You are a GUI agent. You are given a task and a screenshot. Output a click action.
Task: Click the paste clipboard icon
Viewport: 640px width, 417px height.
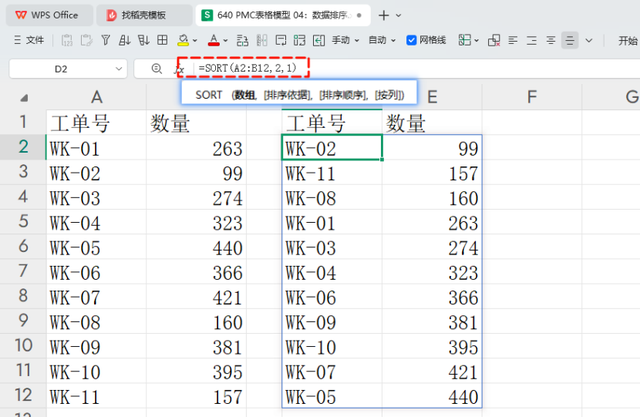(87, 40)
